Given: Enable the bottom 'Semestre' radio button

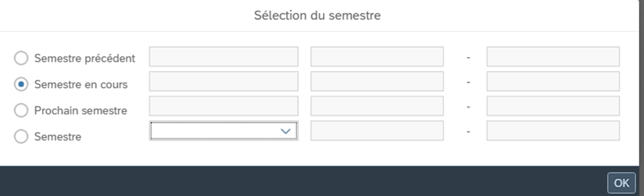Looking at the screenshot, I should pyautogui.click(x=21, y=136).
